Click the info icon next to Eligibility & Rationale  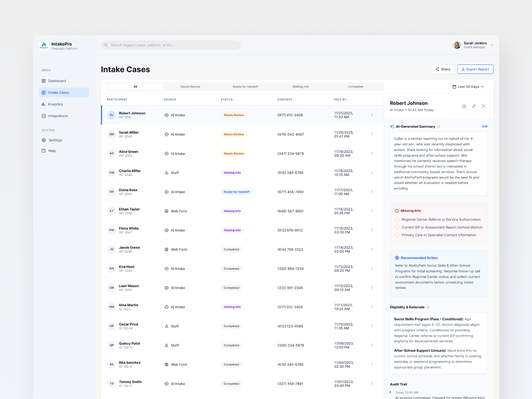428,307
